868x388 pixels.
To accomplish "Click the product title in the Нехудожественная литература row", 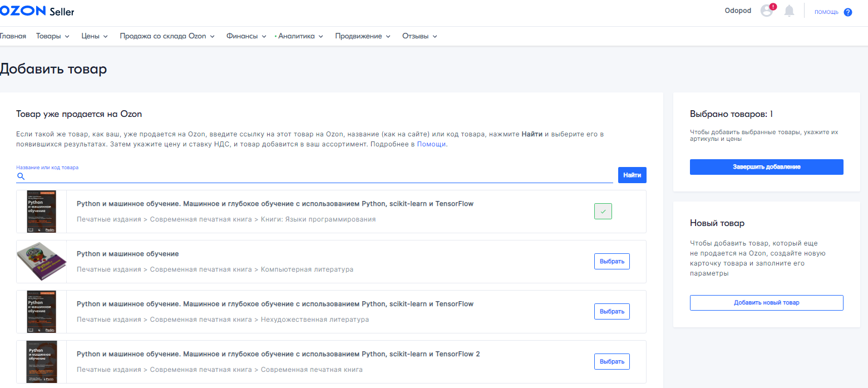I will coord(275,304).
